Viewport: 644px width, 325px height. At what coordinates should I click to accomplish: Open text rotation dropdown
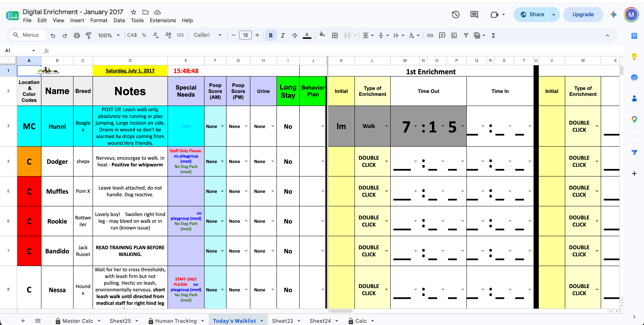tap(414, 35)
